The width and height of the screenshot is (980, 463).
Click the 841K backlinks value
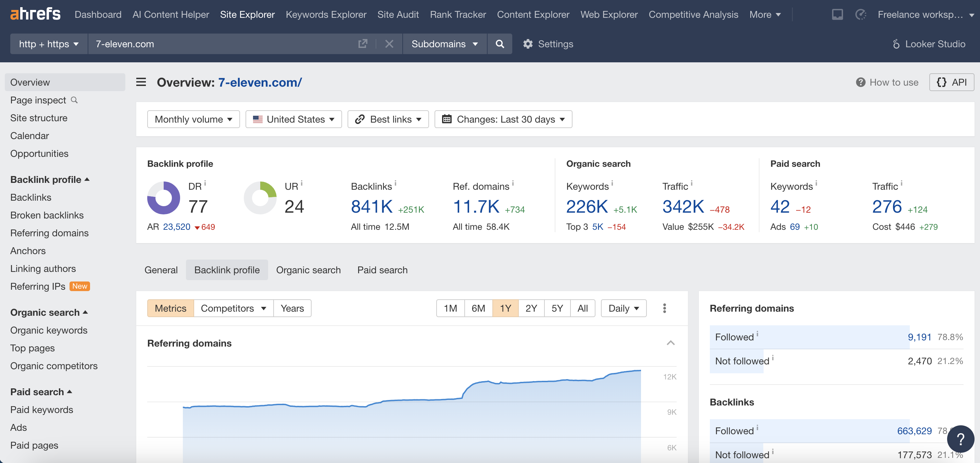coord(372,207)
